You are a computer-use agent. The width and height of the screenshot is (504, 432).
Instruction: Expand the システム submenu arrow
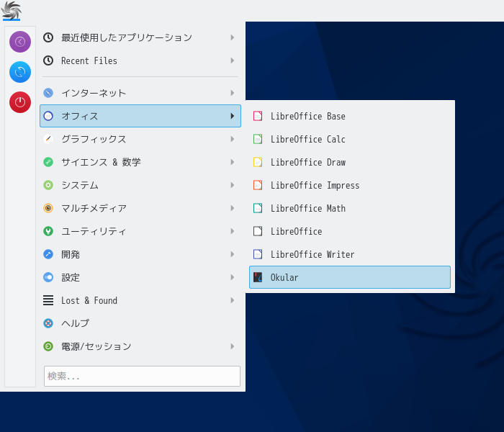[x=233, y=185]
